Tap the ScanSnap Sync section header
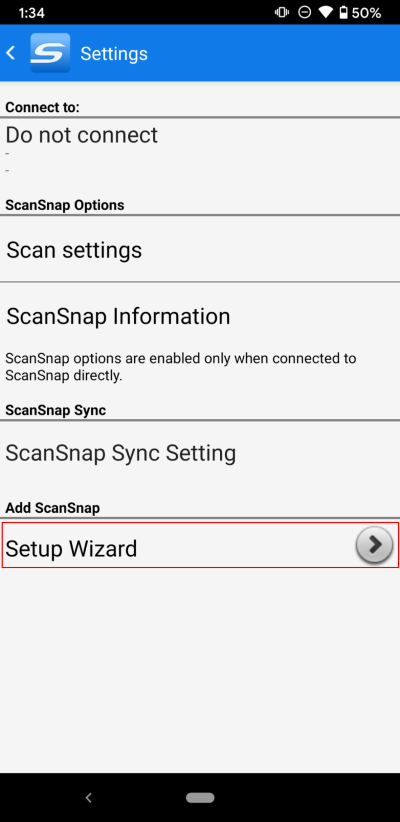 [56, 410]
